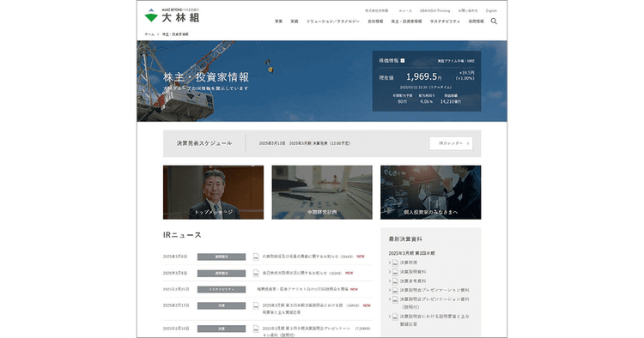
Task: Open the お問い合わせ contact link
Action: pyautogui.click(x=468, y=10)
